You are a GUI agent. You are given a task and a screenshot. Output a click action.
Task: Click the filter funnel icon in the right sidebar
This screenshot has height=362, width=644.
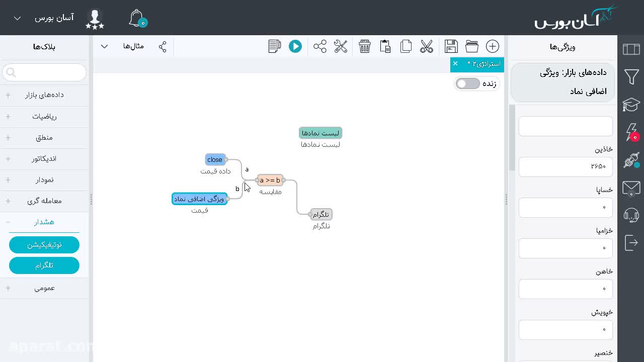(x=631, y=77)
